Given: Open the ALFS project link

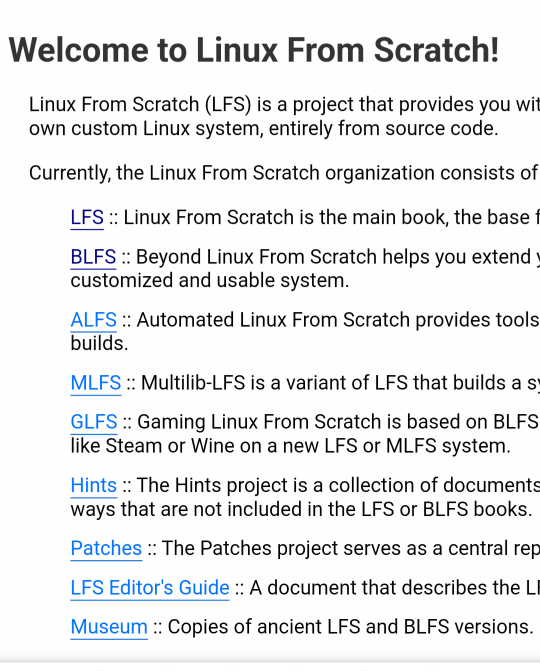Looking at the screenshot, I should tap(93, 320).
